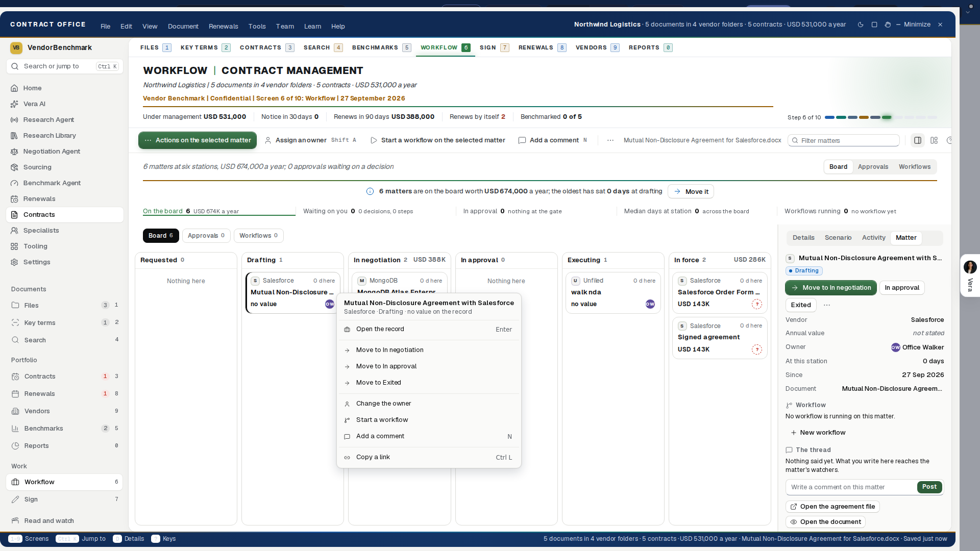Click Open the agreement file
This screenshot has height=551, width=980.
click(x=832, y=507)
